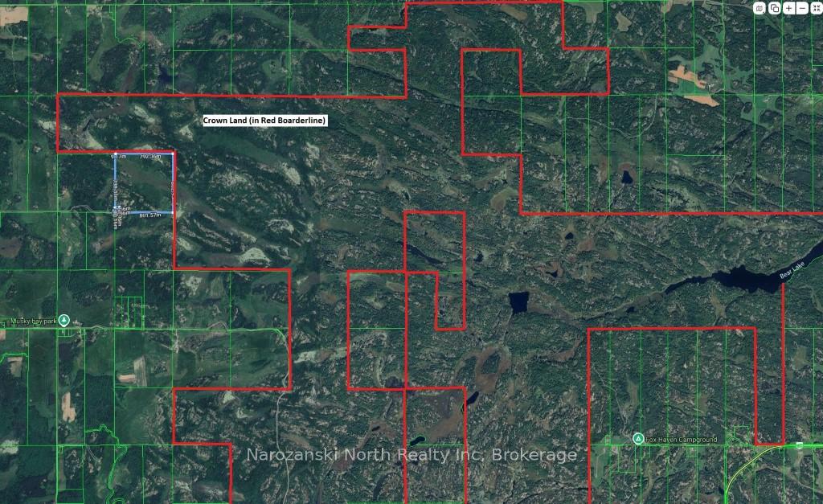Select the Fox Haven Campground marker icon
Screen dimensions: 823x504
[x=637, y=439]
